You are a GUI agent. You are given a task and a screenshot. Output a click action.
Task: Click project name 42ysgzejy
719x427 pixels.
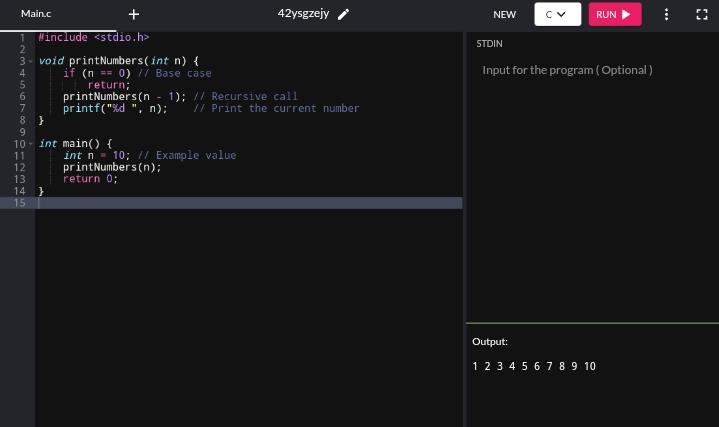(303, 14)
